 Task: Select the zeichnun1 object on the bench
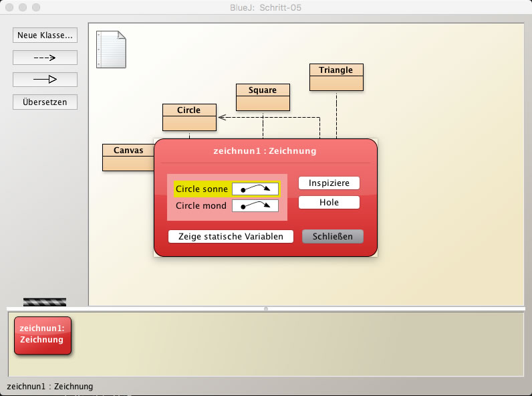point(42,335)
